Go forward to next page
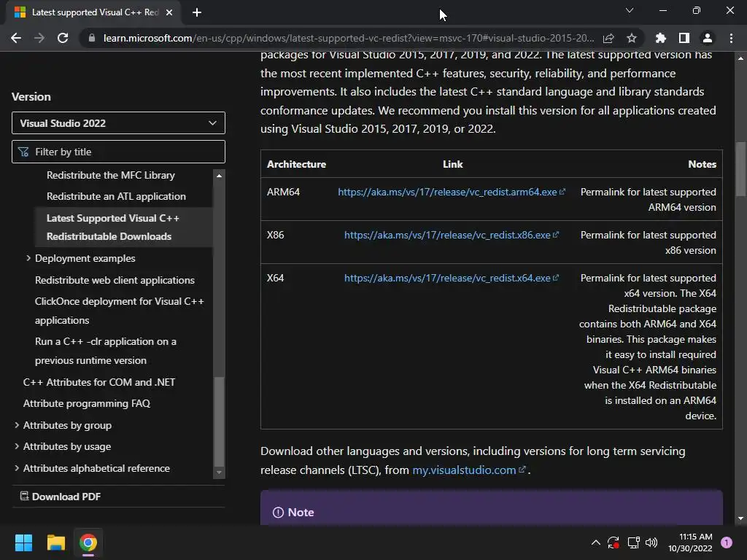The width and height of the screenshot is (747, 560). [39, 38]
